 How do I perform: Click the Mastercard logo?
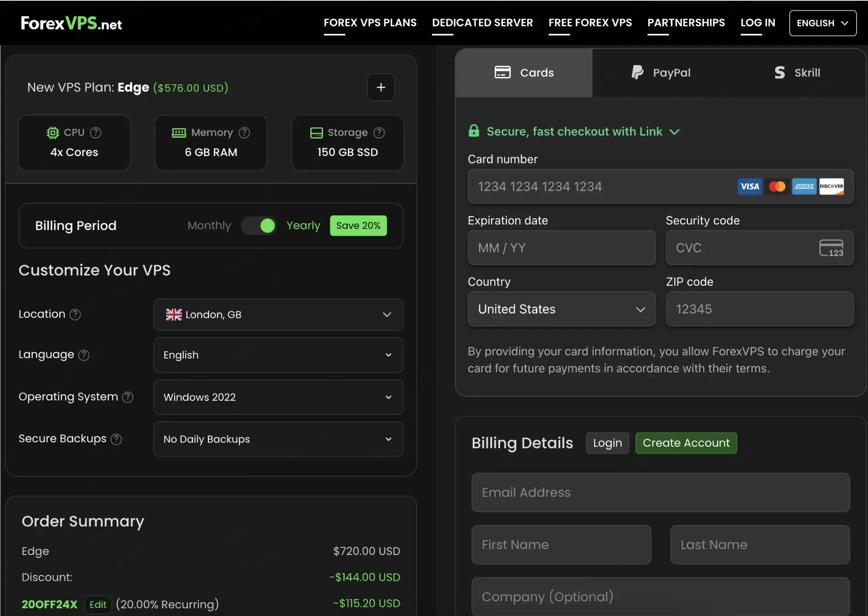coord(777,187)
